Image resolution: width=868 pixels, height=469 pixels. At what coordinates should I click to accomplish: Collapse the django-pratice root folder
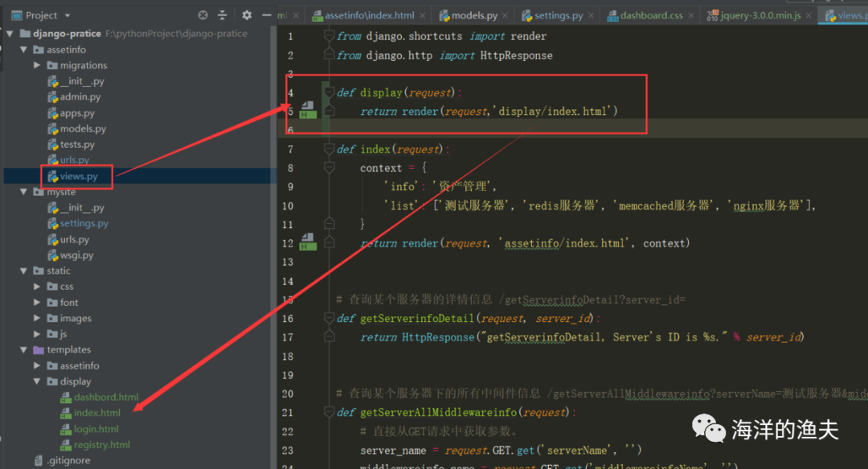click(10, 34)
